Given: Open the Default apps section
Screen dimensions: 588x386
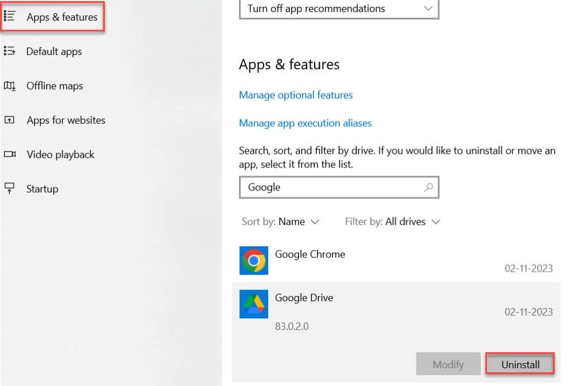Looking at the screenshot, I should pos(54,51).
